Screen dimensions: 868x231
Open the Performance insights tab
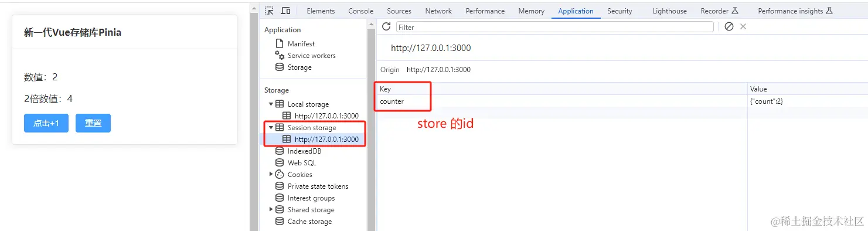795,11
